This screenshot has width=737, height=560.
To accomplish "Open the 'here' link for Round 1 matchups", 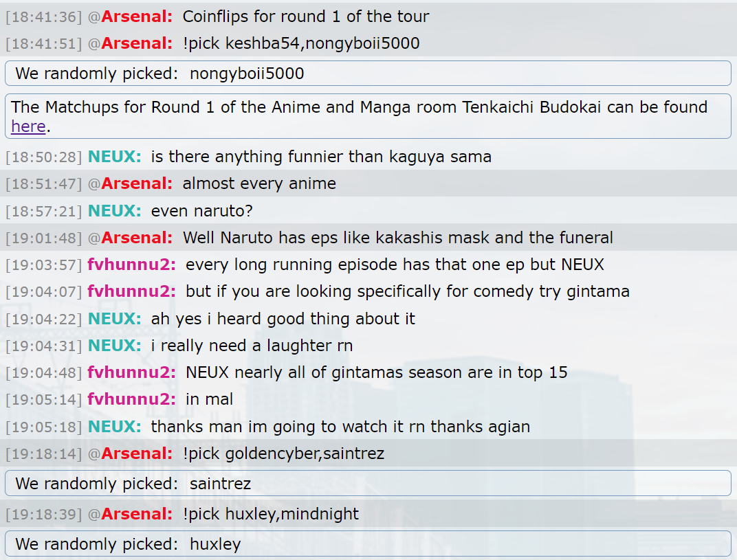I will coord(28,126).
